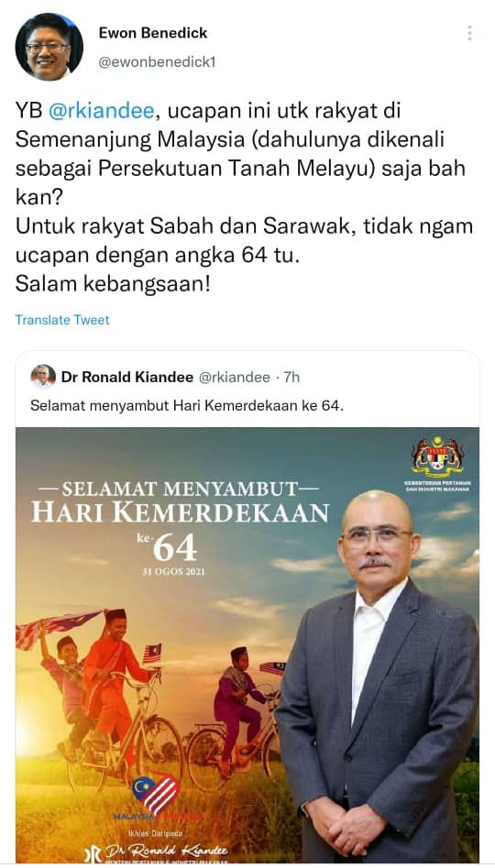Click the Malaysia Prihatin heart logo
This screenshot has height=868, width=495.
156,796
